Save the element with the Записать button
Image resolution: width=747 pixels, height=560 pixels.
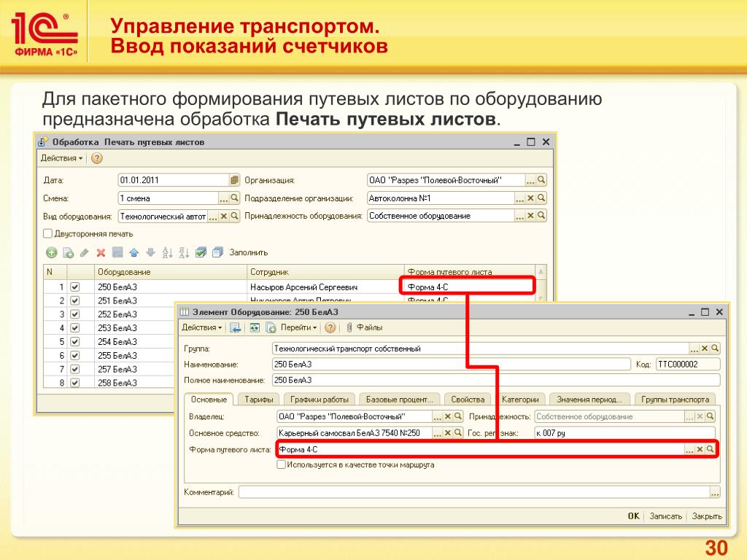click(665, 516)
